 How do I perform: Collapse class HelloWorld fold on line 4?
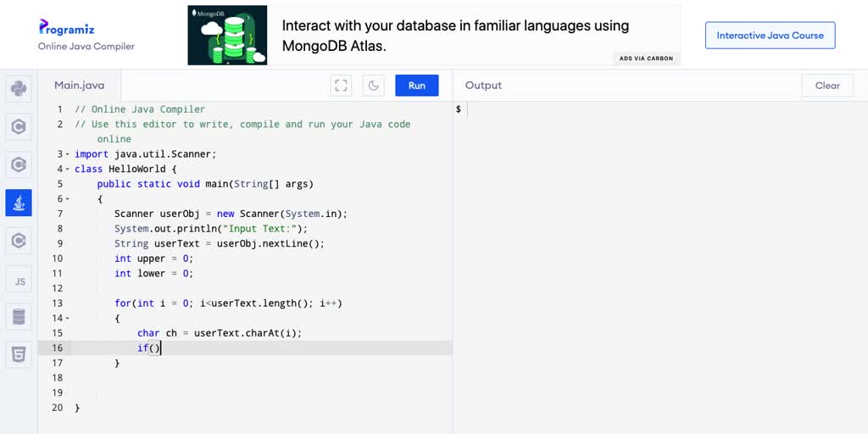(68, 170)
